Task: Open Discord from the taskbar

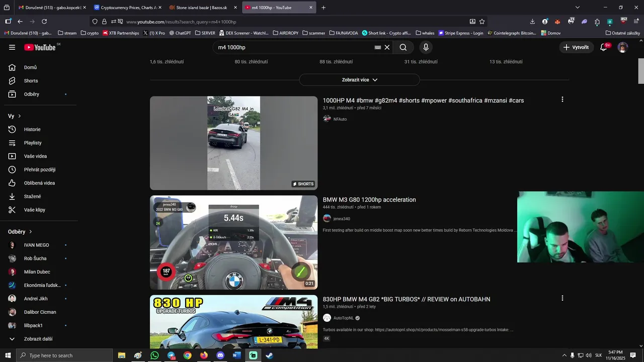Action: click(x=220, y=355)
